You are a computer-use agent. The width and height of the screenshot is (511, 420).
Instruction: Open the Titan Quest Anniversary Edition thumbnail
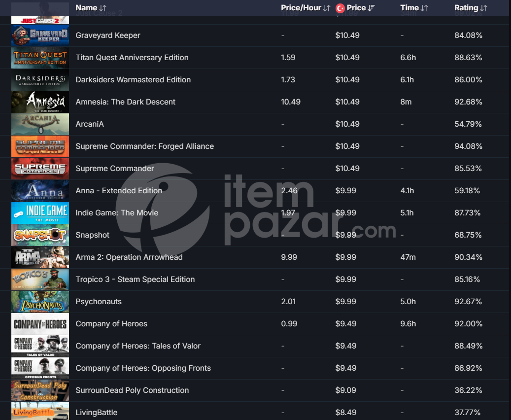coord(40,57)
